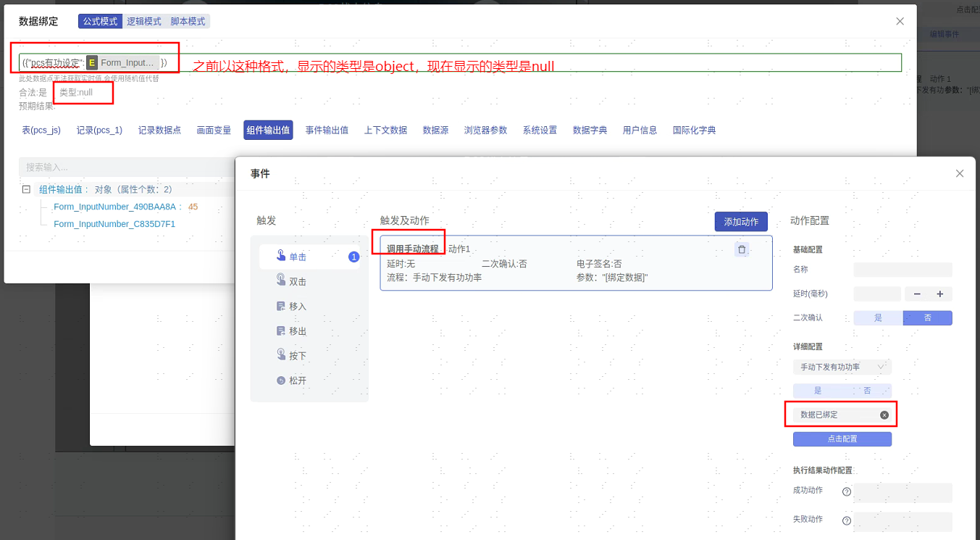Decrease 延时 with the minus button
Image resolution: width=980 pixels, height=540 pixels.
coord(917,294)
